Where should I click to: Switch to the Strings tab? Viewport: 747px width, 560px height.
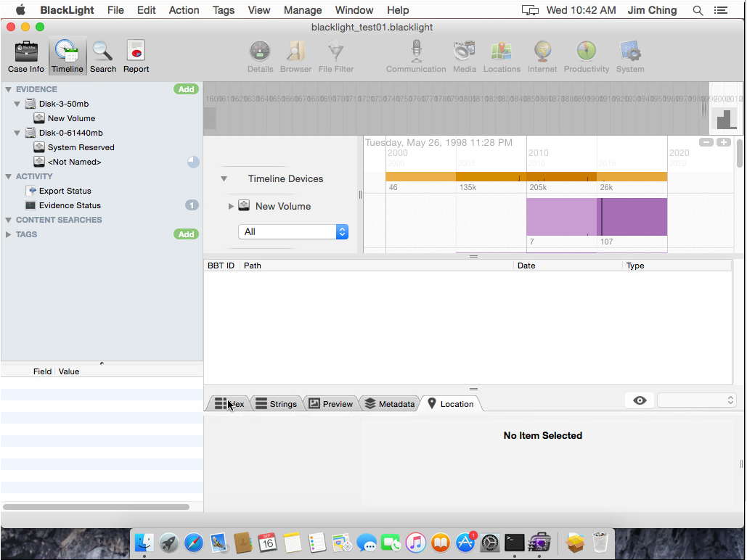277,404
